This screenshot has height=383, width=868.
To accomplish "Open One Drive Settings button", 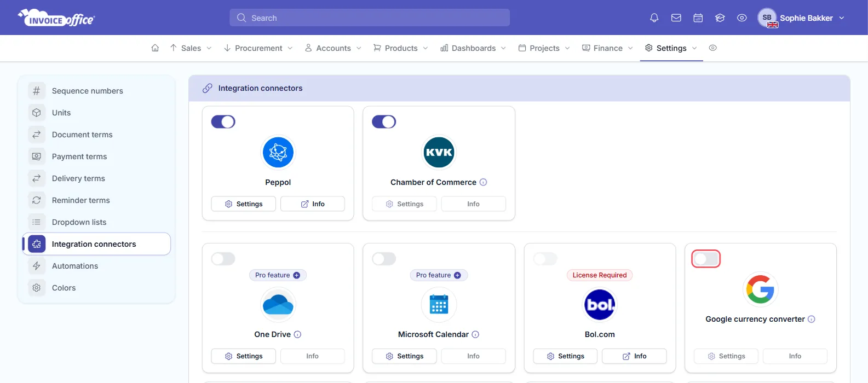I will 244,356.
